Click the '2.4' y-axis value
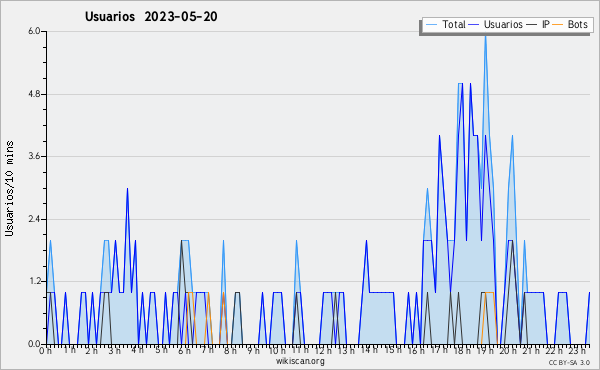Viewport: 600px width, 370px height. [x=34, y=219]
